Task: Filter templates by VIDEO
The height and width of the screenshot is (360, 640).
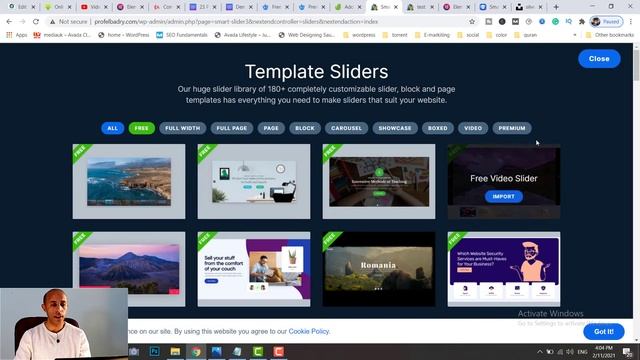Action: point(473,128)
